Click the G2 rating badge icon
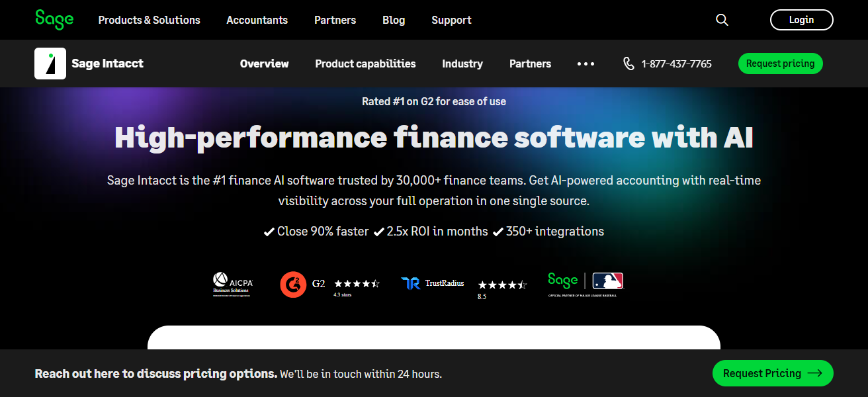Image resolution: width=868 pixels, height=397 pixels. (x=293, y=284)
